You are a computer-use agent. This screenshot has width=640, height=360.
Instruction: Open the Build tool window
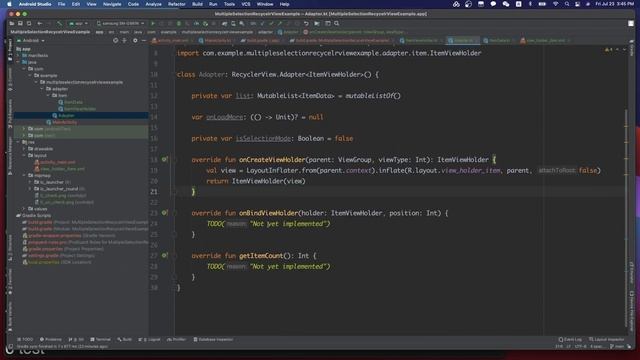point(124,339)
